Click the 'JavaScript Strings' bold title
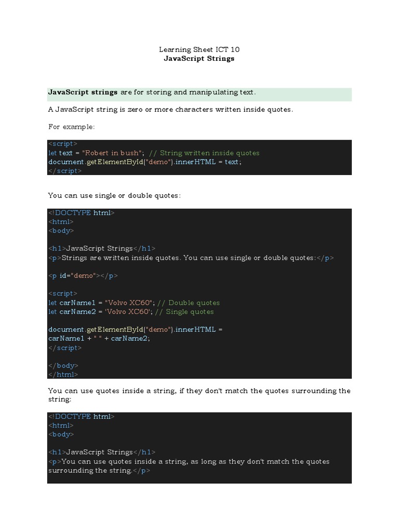Viewport: 399px width, 532px height. pos(199,59)
